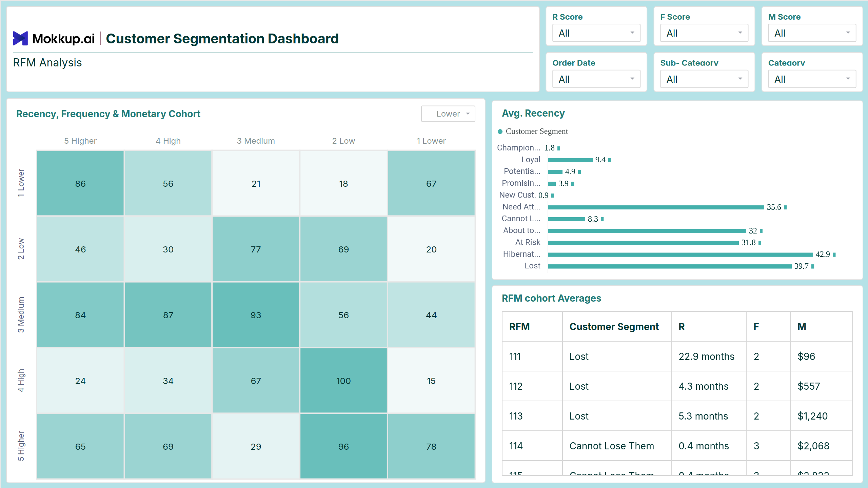
Task: Expand the Order Date filter dropdown
Action: [x=596, y=79]
